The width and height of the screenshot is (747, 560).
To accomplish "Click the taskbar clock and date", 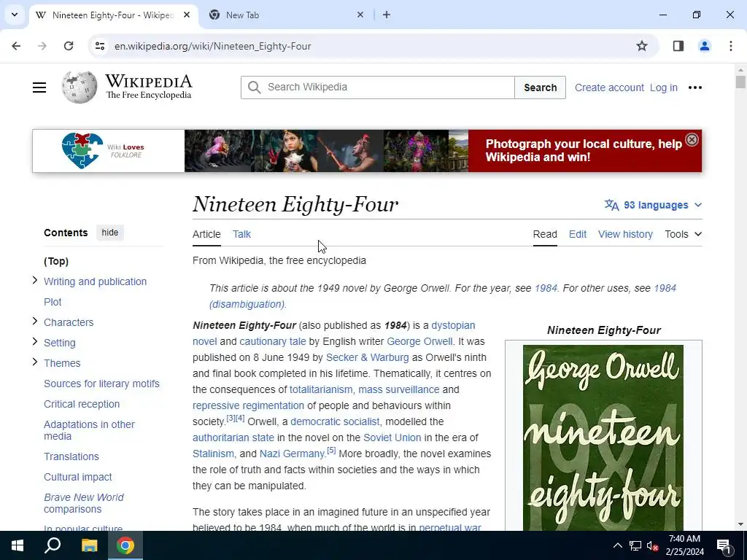I will pyautogui.click(x=684, y=545).
